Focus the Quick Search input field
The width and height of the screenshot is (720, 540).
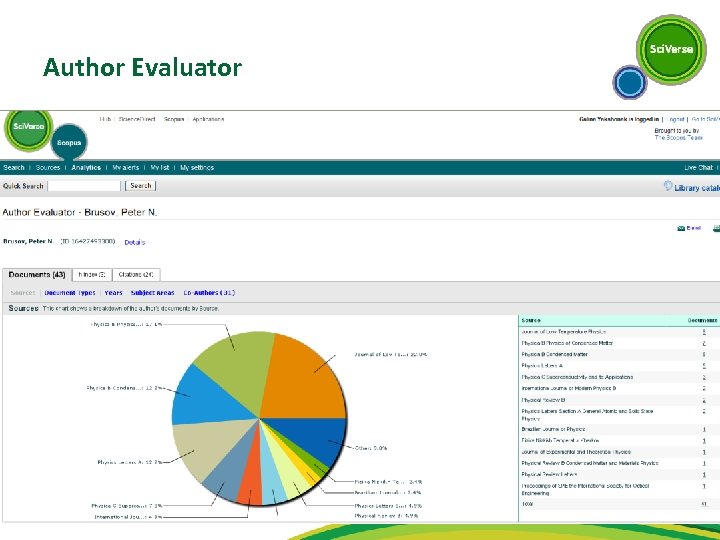coord(84,186)
